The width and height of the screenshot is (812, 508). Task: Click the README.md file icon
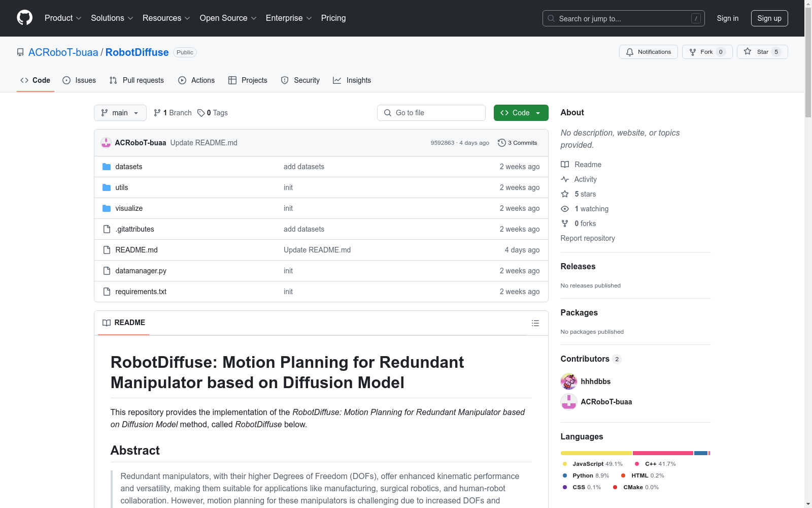tap(107, 250)
